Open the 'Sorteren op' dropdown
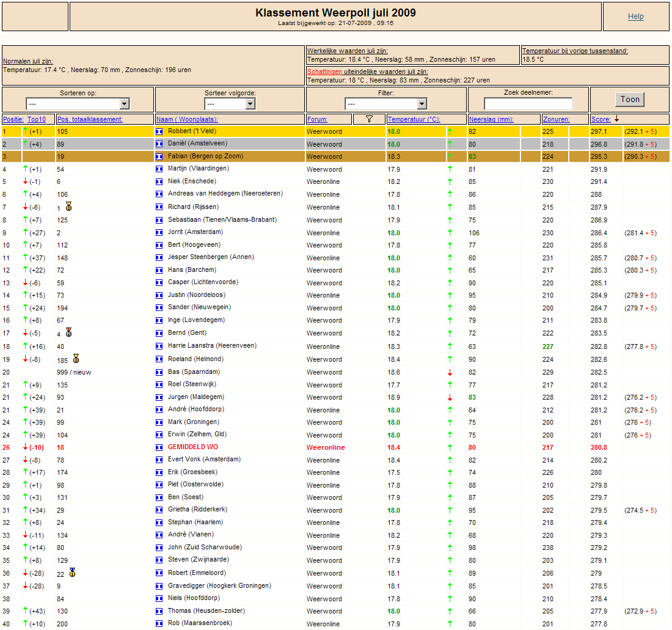This screenshot has height=630, width=672. click(78, 104)
